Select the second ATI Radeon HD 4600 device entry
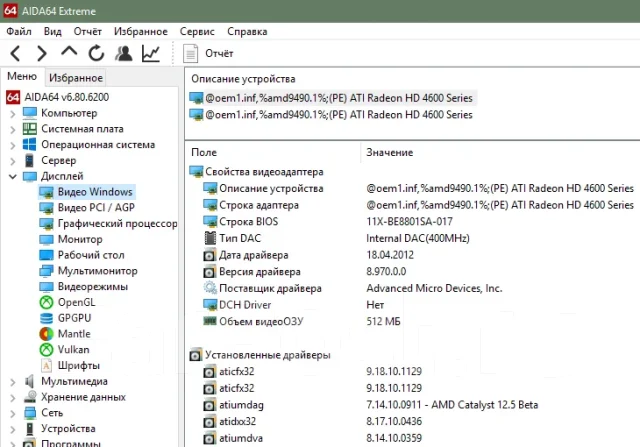 331,115
